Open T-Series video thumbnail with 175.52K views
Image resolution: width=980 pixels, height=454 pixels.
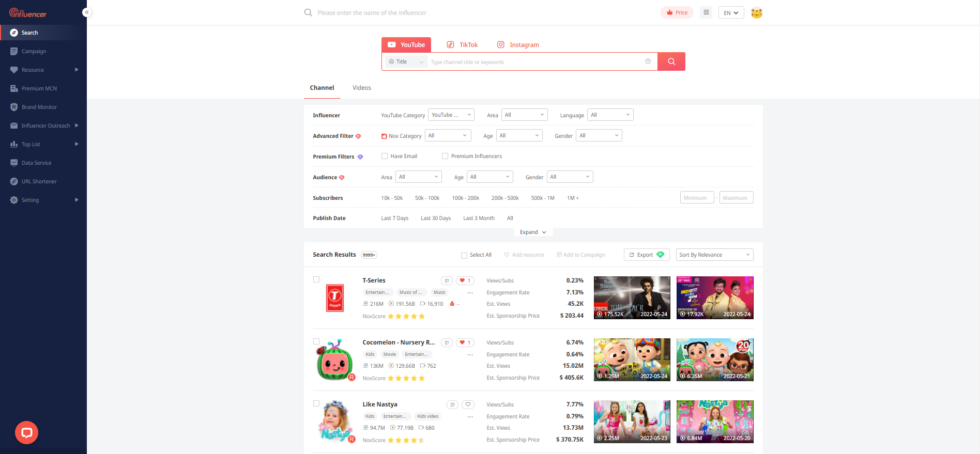(632, 298)
